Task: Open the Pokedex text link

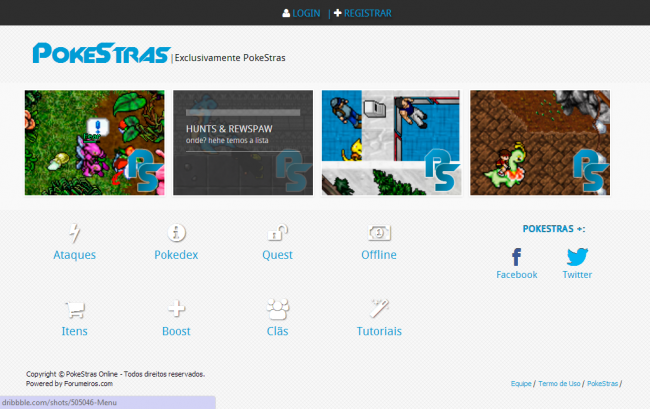Action: [176, 255]
